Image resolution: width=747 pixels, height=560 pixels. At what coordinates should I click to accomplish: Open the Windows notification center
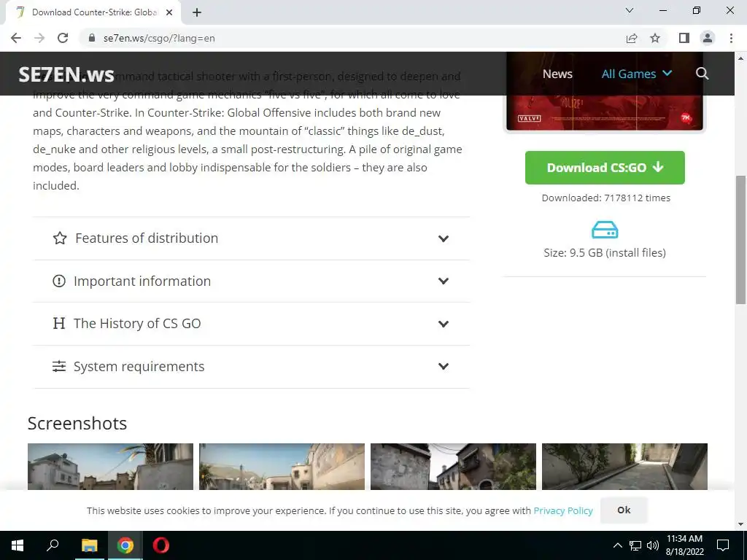[723, 545]
